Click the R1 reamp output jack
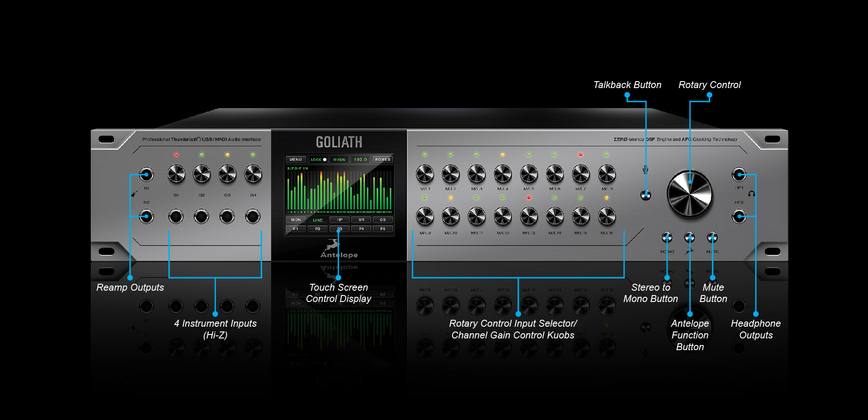 [146, 174]
